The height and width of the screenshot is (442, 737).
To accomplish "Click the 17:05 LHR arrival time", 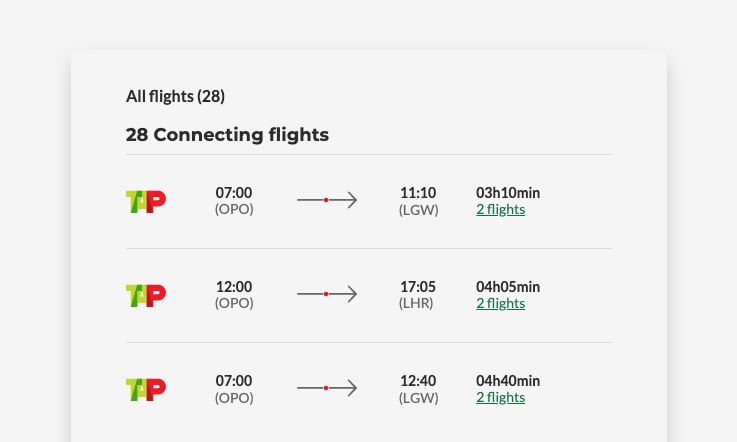I will tap(418, 287).
